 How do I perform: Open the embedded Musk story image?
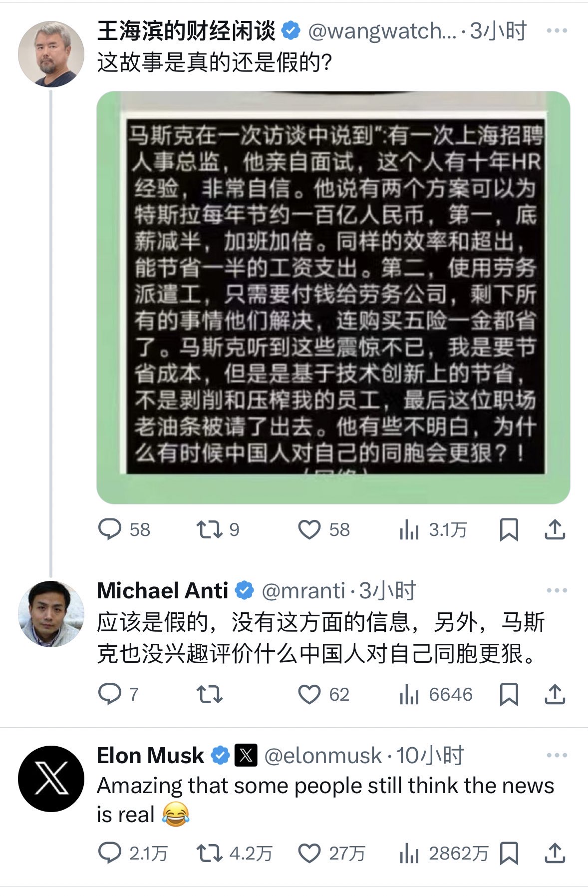333,297
